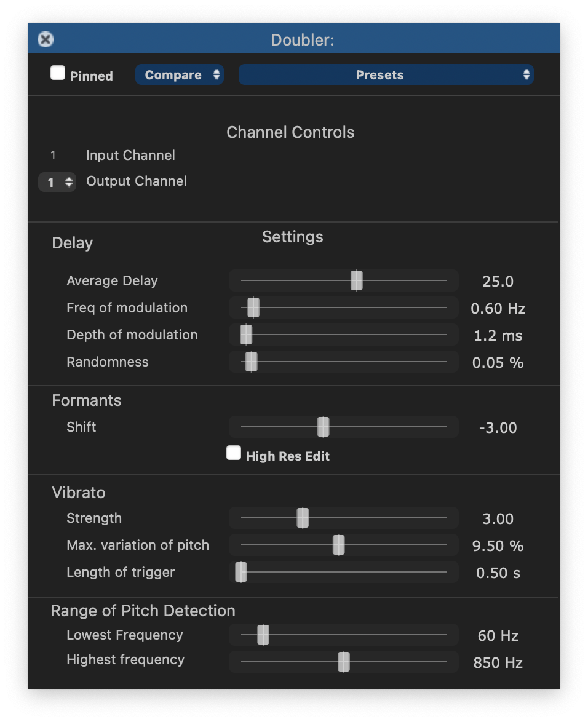588x722 pixels.
Task: Close the Doubler window
Action: point(46,39)
